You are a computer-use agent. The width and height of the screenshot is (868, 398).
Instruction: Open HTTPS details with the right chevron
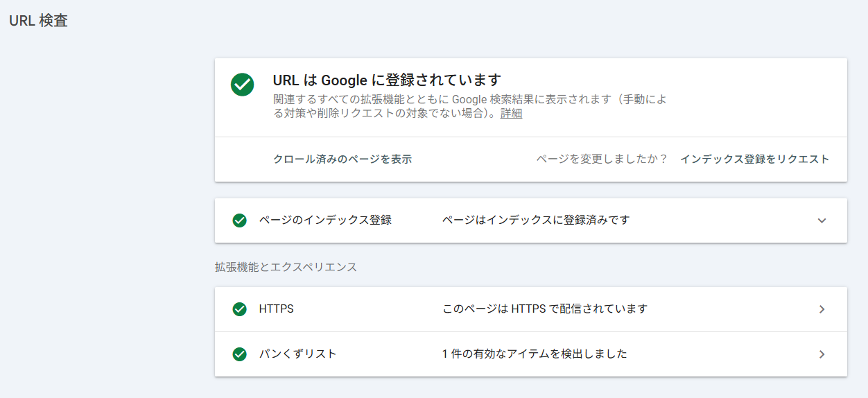[822, 309]
